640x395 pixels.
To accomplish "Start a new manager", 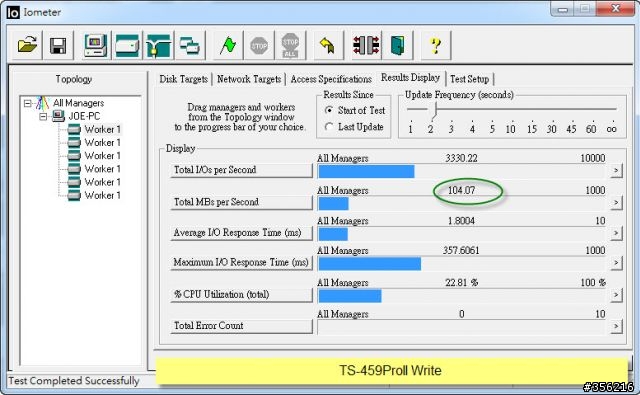I will (x=96, y=45).
